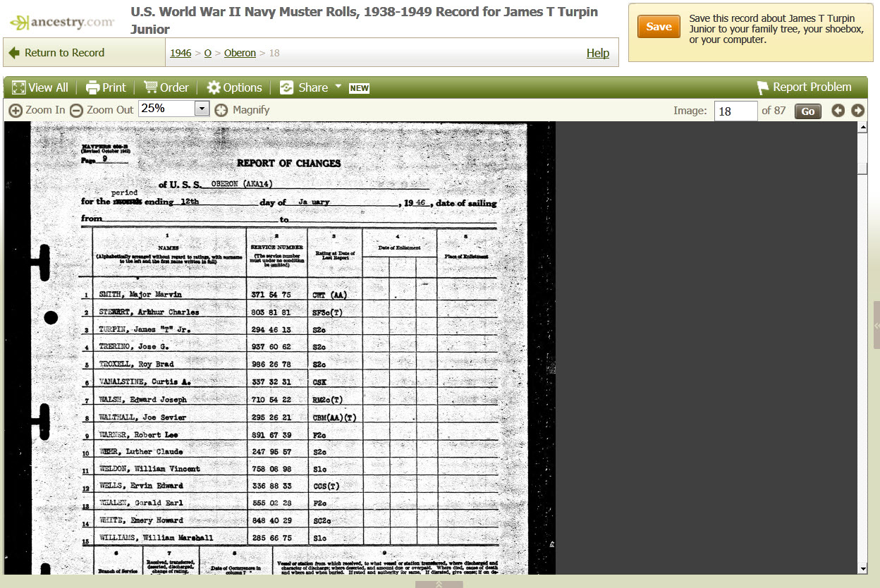Image resolution: width=880 pixels, height=588 pixels.
Task: Click the Print printer icon
Action: 92,87
